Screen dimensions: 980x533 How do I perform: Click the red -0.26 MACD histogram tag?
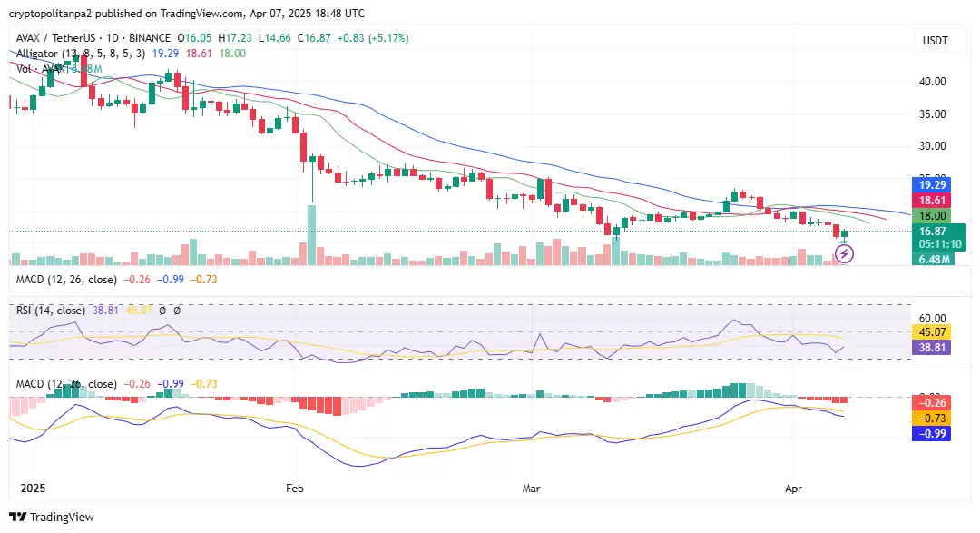coord(929,402)
